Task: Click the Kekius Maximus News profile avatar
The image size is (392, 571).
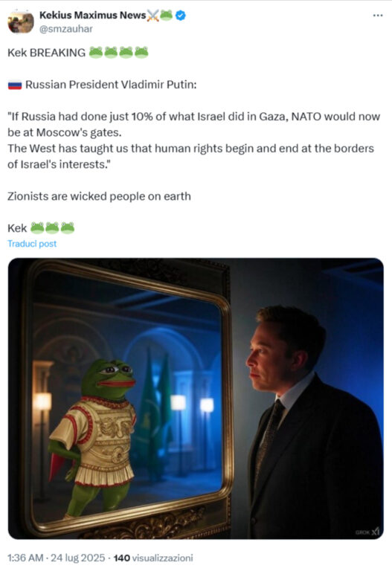Action: (20, 22)
